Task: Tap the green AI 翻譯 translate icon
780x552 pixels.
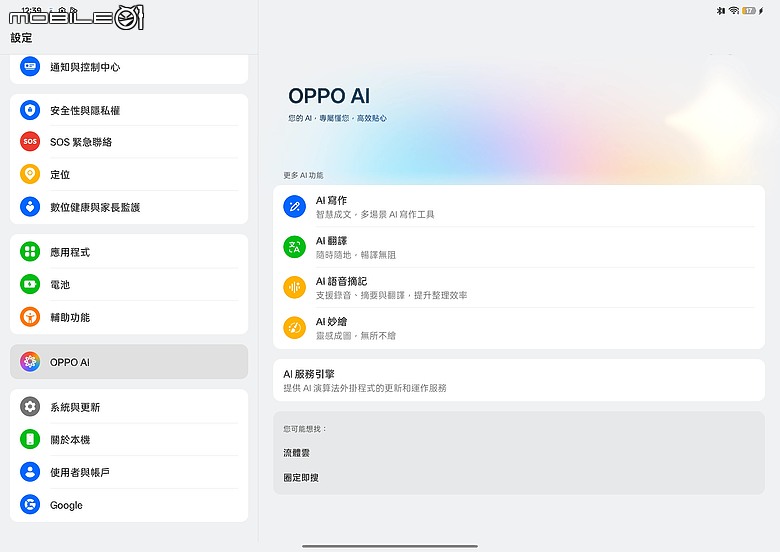Action: 294,247
